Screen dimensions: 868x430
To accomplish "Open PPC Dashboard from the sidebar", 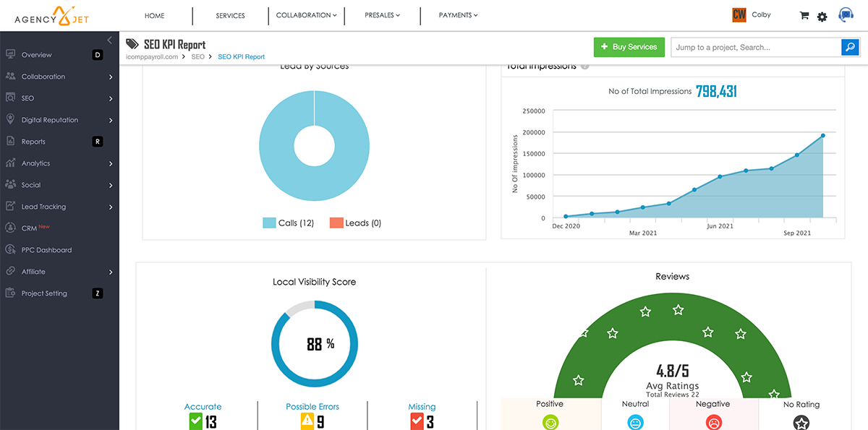I will pos(46,250).
